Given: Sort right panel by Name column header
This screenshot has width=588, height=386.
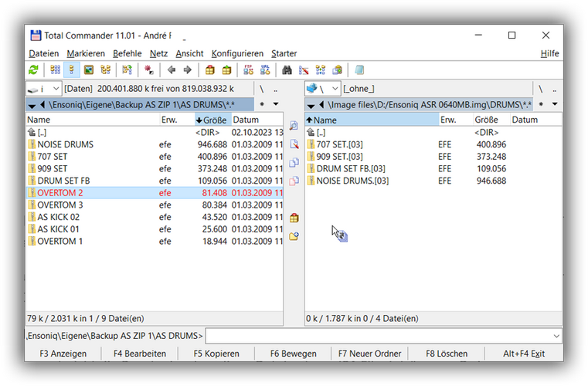Looking at the screenshot, I should (x=372, y=120).
